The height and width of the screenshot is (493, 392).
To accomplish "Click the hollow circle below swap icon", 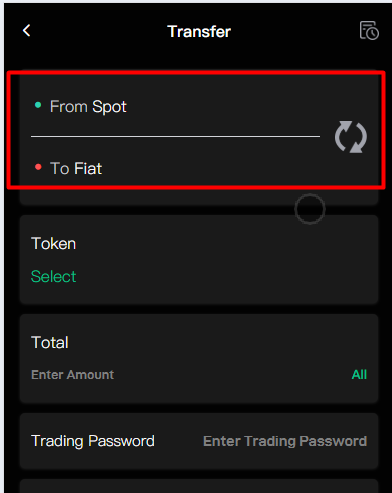I will [310, 209].
